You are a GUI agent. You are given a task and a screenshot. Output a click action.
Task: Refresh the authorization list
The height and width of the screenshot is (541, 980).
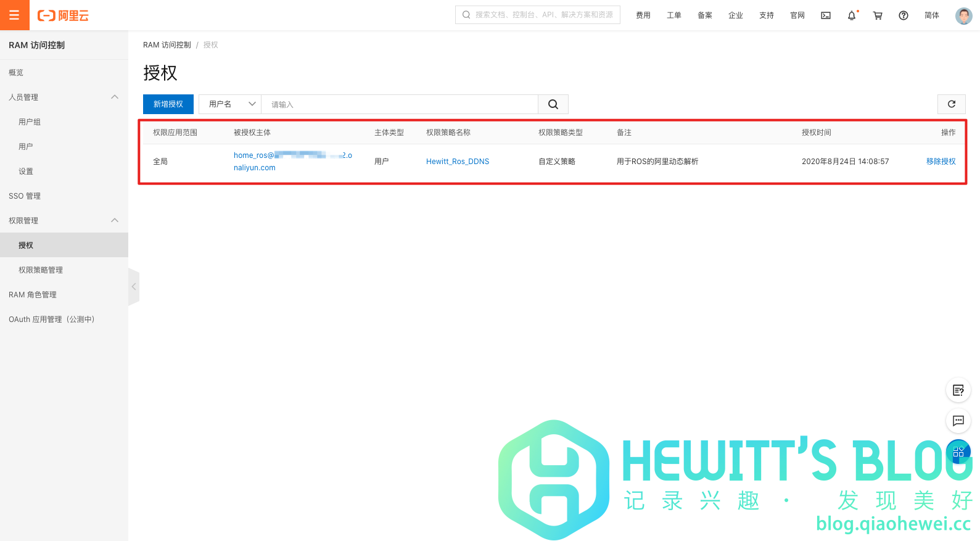coord(951,104)
